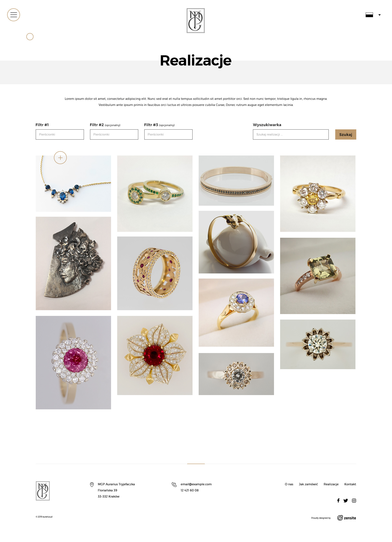Open the Twitter icon in footer
The image size is (392, 542).
click(346, 500)
